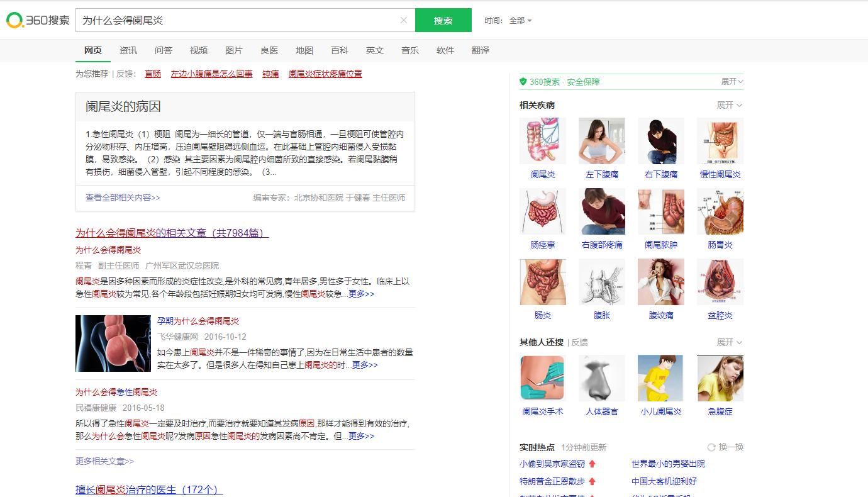Clear the search box using the X icon

(x=403, y=20)
